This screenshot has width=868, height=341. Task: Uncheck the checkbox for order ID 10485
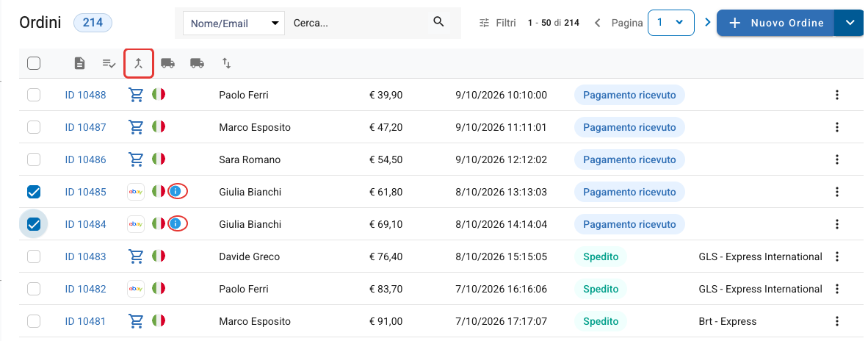pos(34,192)
